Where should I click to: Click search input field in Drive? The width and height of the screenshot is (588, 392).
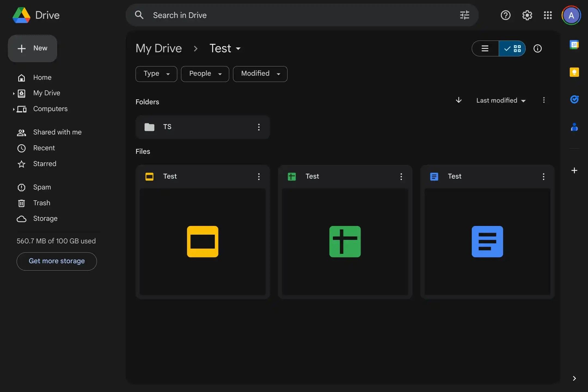(x=301, y=15)
